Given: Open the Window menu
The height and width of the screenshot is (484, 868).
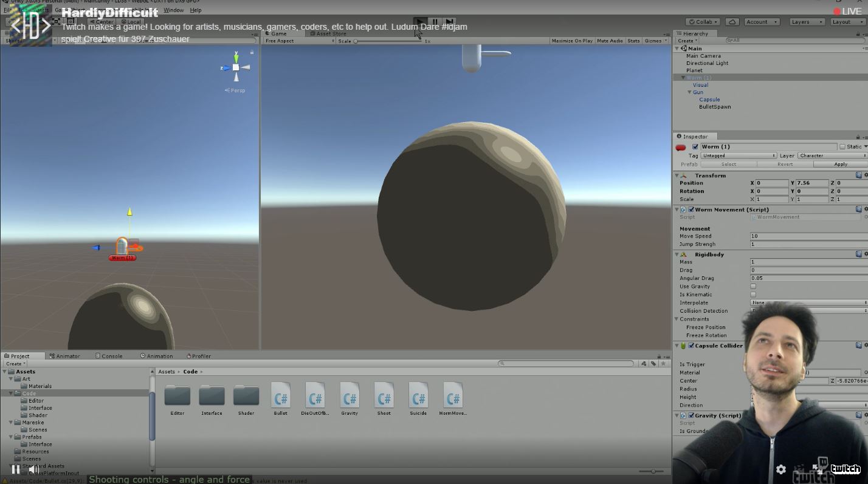Looking at the screenshot, I should tap(173, 10).
